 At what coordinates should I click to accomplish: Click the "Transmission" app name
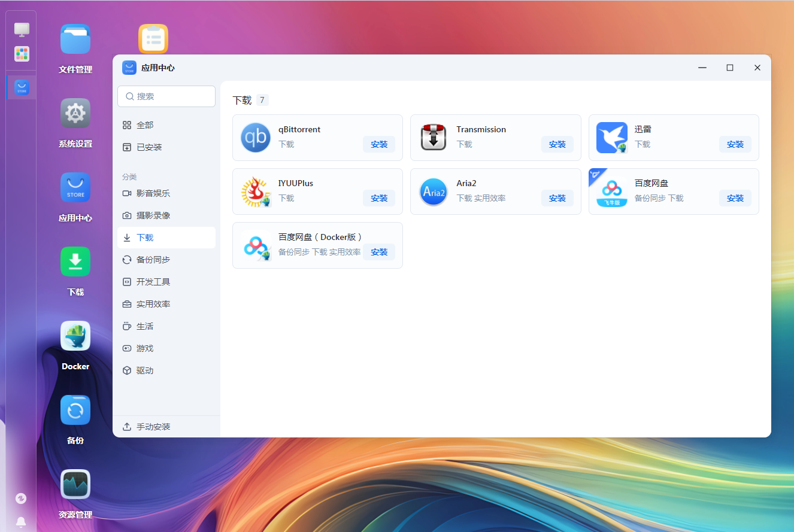481,129
